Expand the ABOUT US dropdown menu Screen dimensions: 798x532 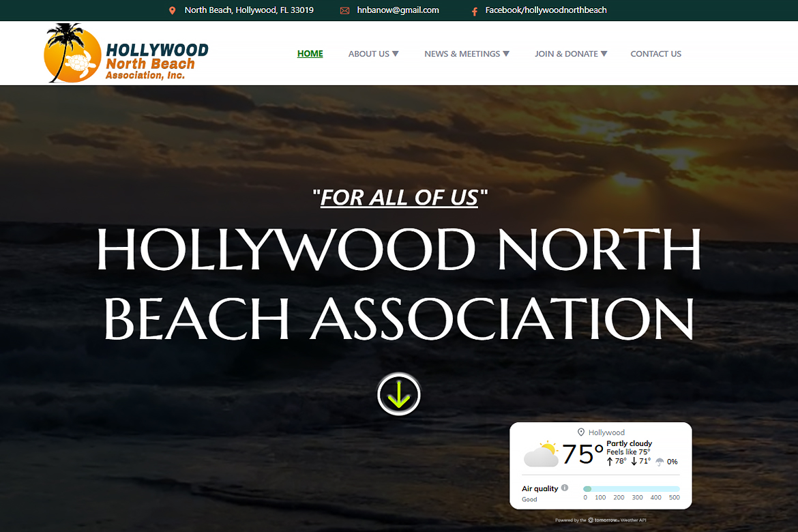tap(373, 53)
